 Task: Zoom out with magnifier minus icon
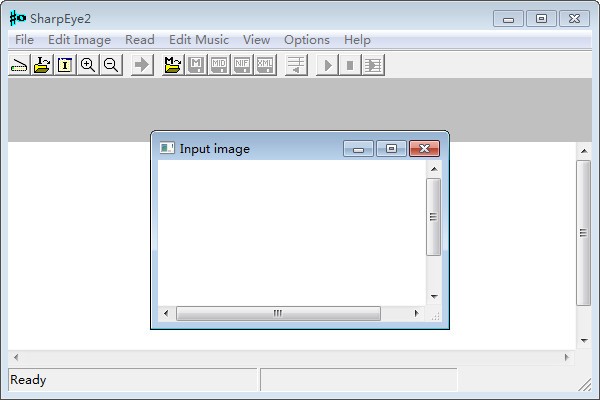coord(111,65)
